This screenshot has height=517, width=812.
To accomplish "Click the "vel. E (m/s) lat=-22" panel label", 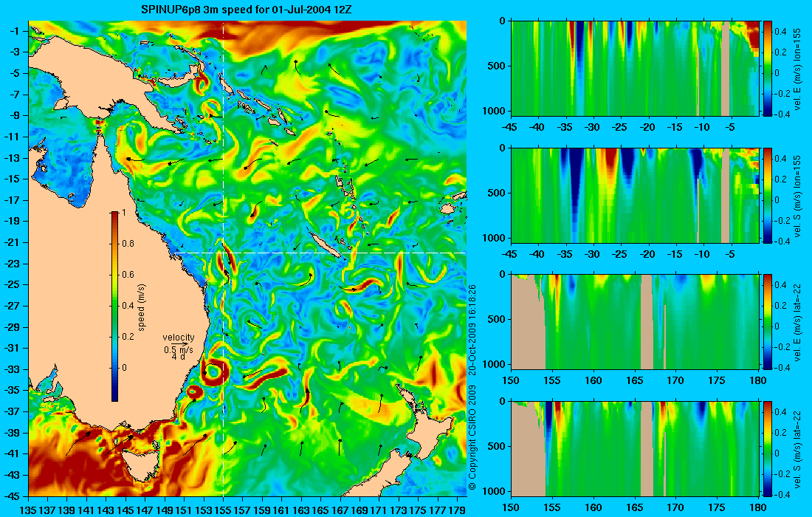I will click(x=797, y=322).
